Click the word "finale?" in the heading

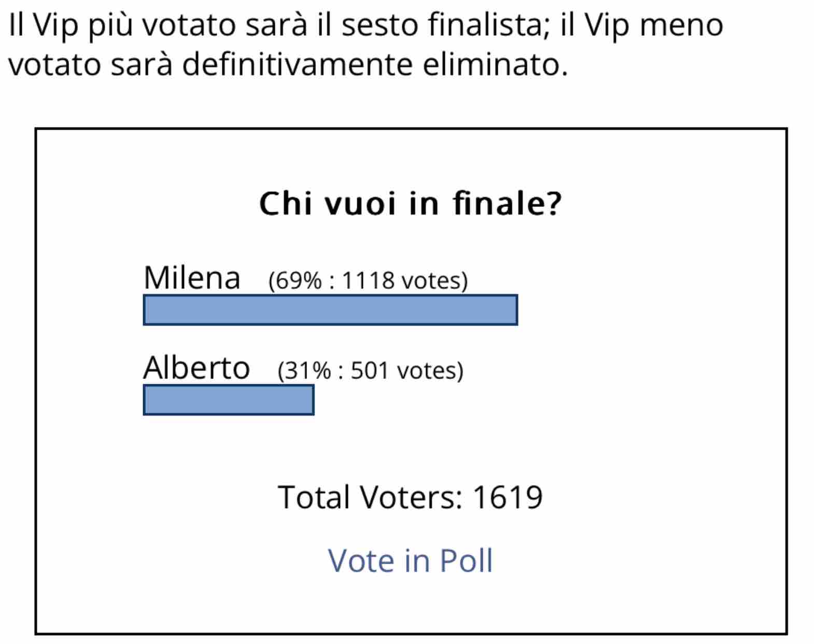pyautogui.click(x=507, y=203)
